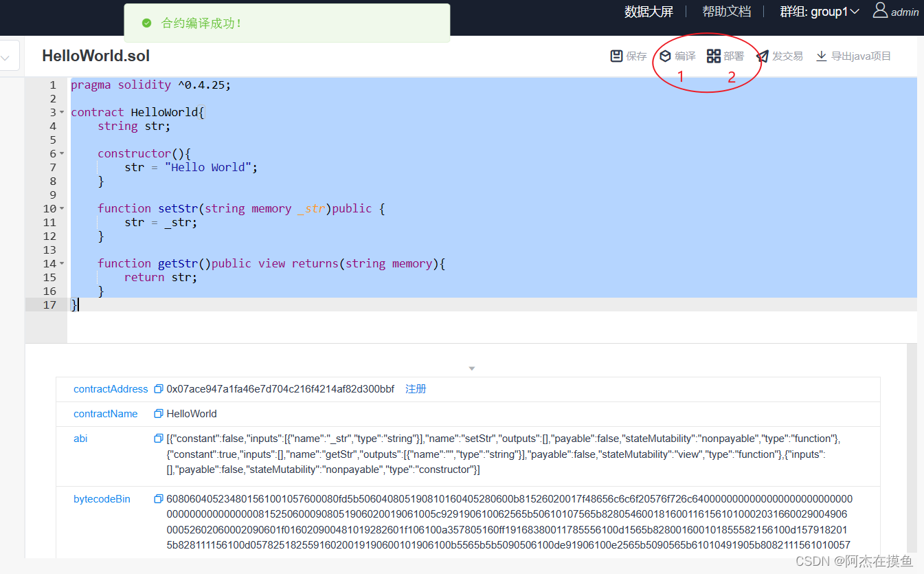Copy the abi value via copy icon
924x574 pixels.
click(x=159, y=439)
